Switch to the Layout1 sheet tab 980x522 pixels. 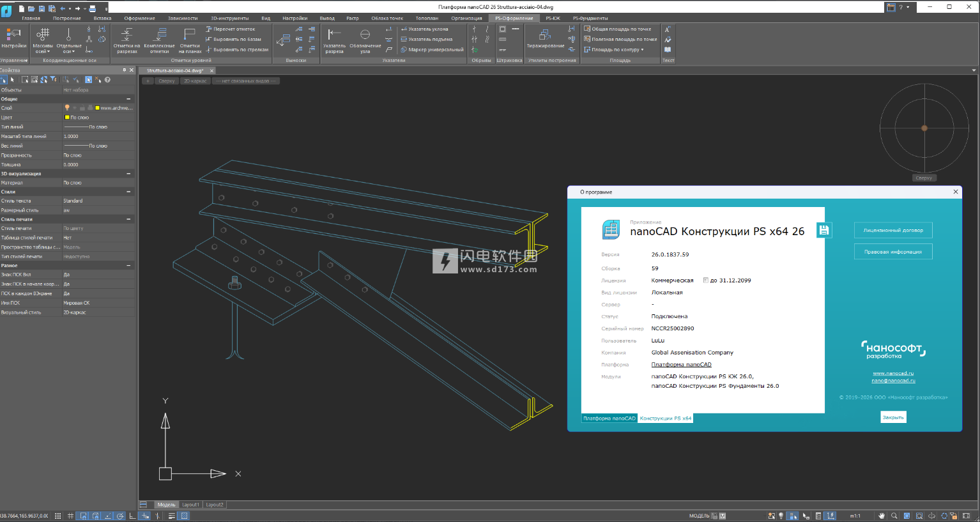click(190, 505)
